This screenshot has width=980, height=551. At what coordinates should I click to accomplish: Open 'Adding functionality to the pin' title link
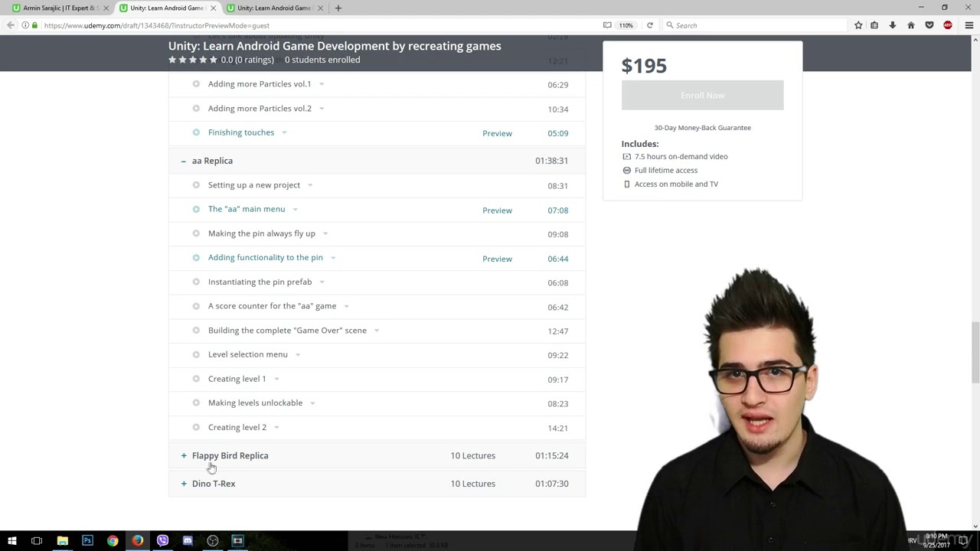click(266, 258)
